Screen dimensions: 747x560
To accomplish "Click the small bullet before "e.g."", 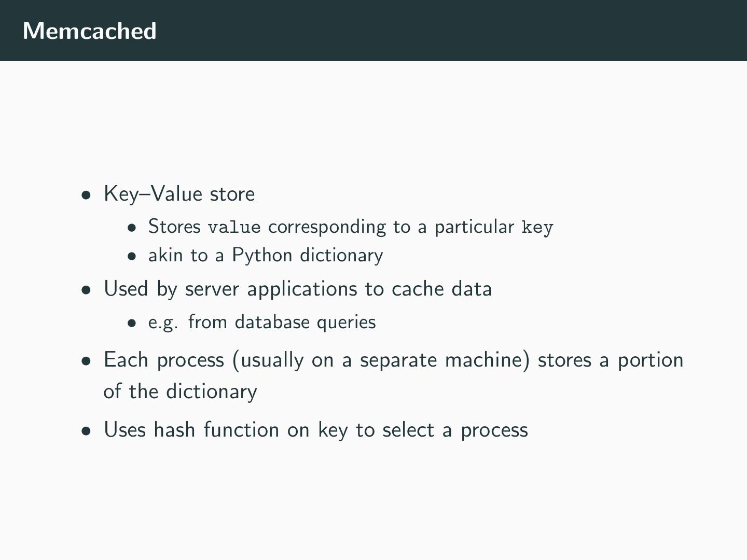I will (x=133, y=324).
